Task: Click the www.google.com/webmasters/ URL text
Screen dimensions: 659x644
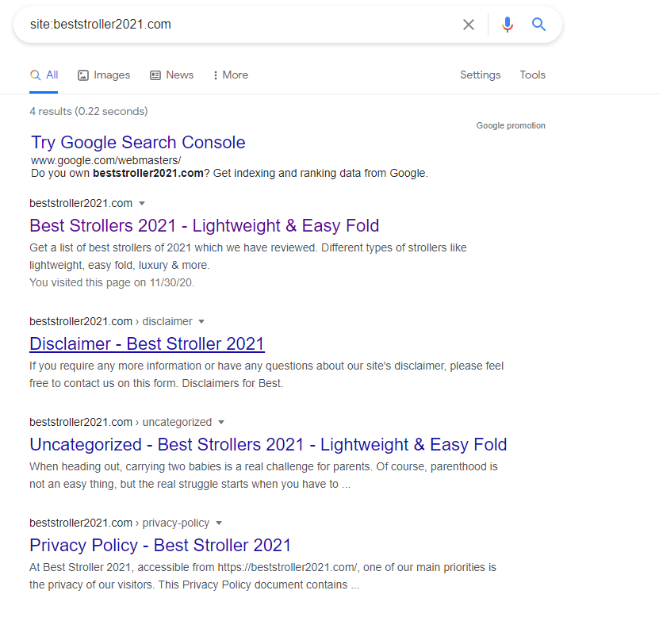Action: [x=106, y=160]
